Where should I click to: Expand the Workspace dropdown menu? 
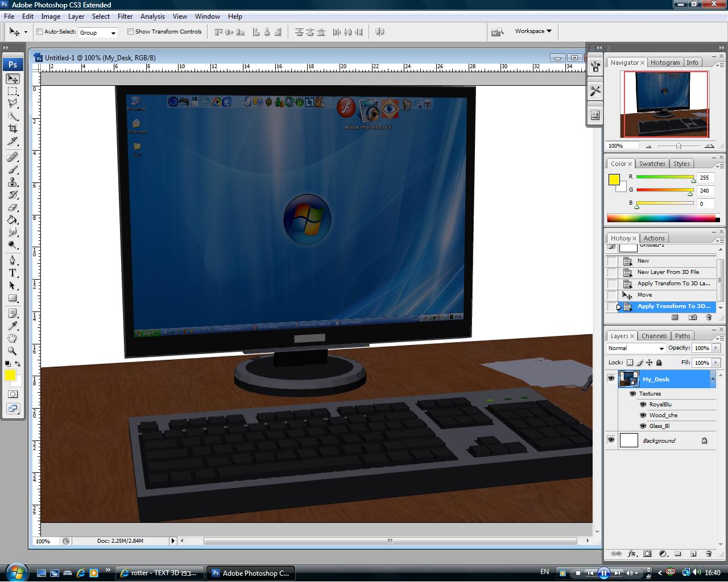pos(533,31)
